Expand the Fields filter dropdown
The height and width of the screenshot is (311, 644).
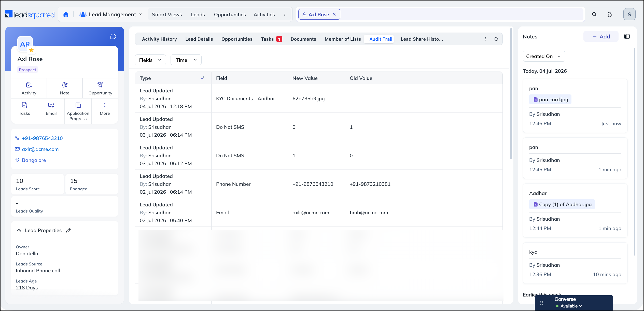150,60
